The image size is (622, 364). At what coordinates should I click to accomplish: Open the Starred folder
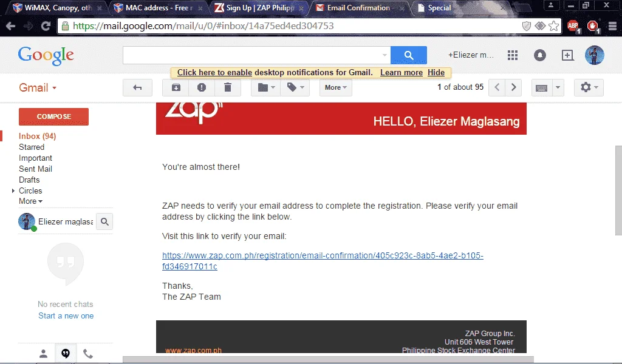(32, 147)
